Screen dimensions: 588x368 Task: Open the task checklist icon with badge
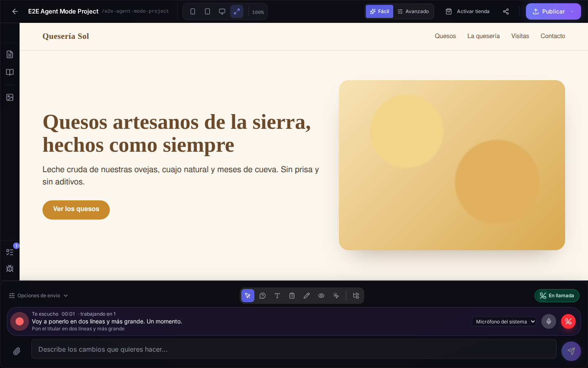(10, 252)
